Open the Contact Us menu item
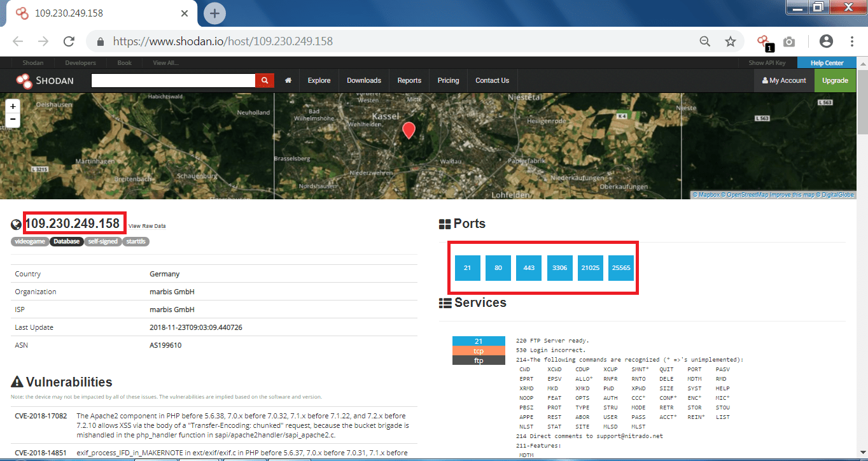Screen dimensions: 868x461 pos(492,80)
